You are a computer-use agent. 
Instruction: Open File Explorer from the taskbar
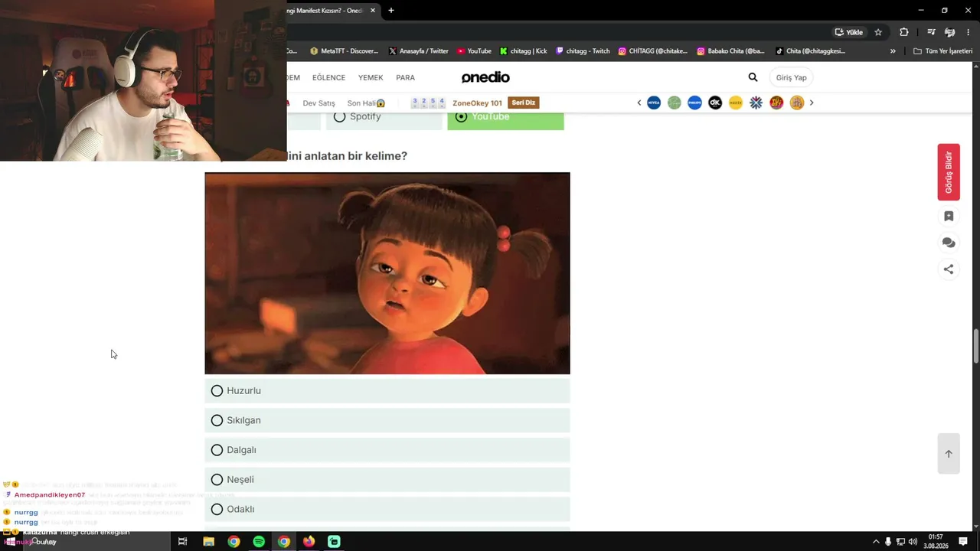pos(208,542)
